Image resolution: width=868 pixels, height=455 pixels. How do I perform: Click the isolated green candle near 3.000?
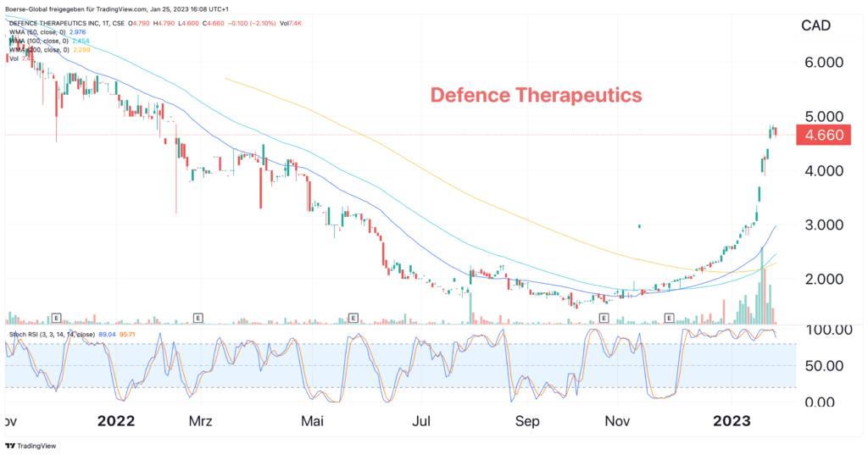tap(639, 226)
